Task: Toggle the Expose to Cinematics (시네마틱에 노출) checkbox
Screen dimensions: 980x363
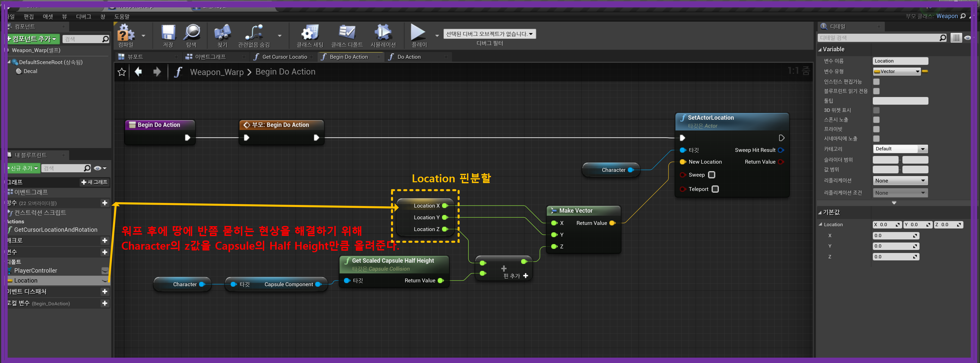Action: [876, 139]
